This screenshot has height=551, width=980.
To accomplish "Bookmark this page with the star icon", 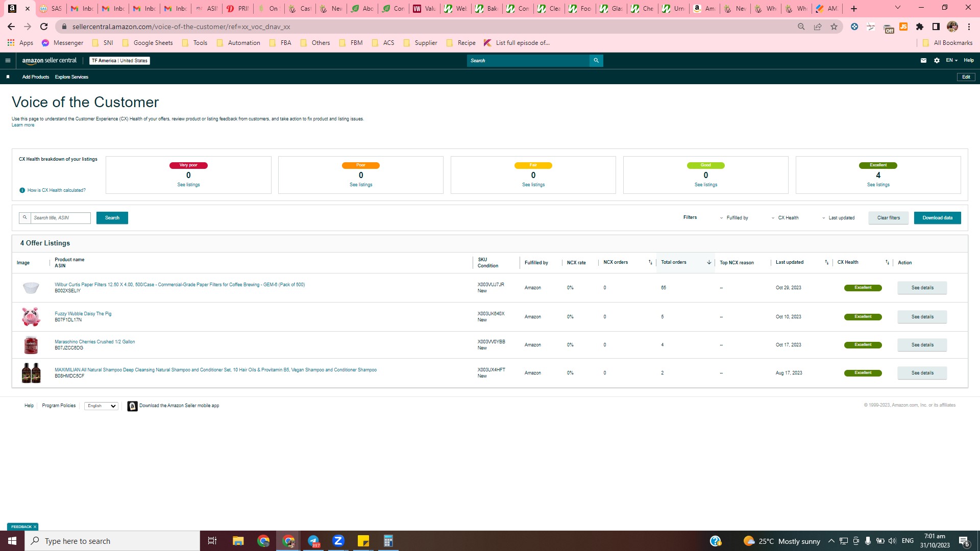I will [834, 27].
